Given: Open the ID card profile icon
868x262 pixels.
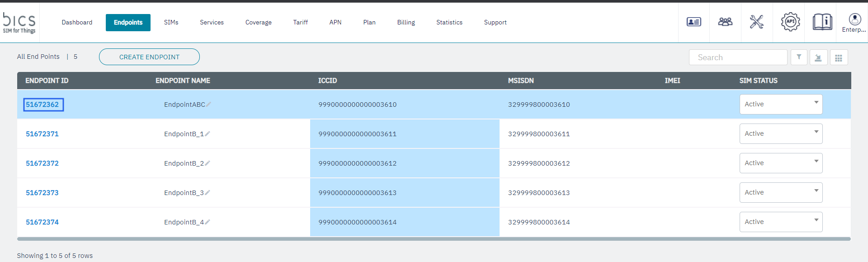Looking at the screenshot, I should pos(693,22).
